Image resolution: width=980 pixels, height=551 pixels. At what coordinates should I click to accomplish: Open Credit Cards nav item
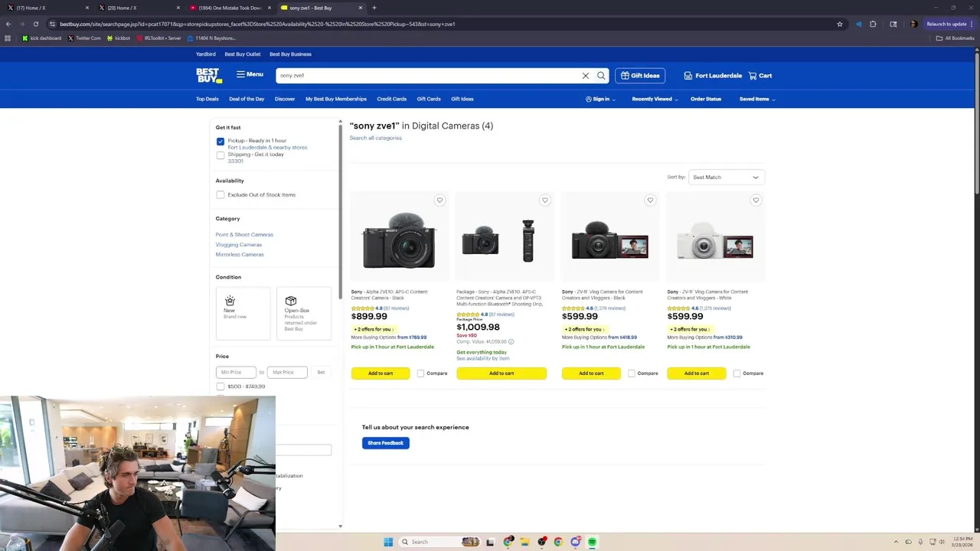[x=391, y=99]
